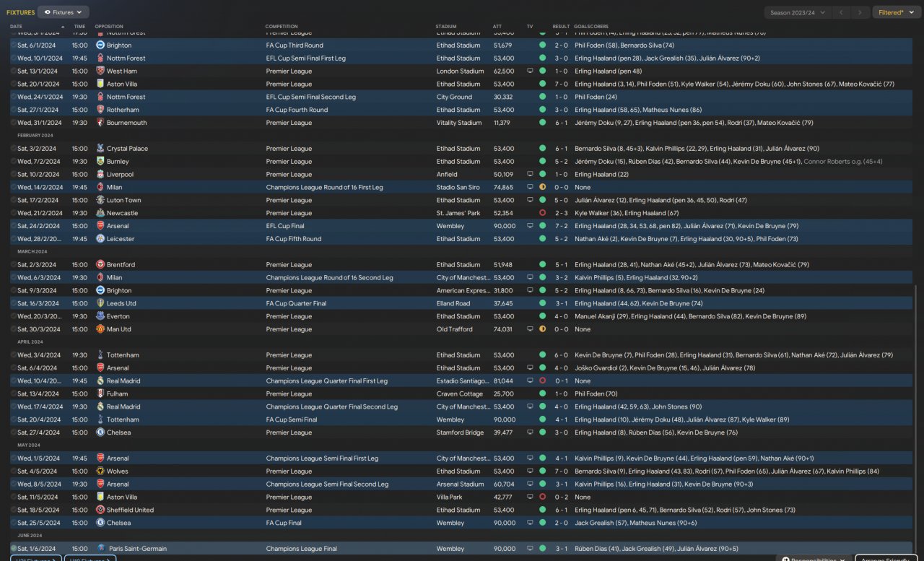
Task: Click the 'Champions League Final' competition text
Action: 301,549
